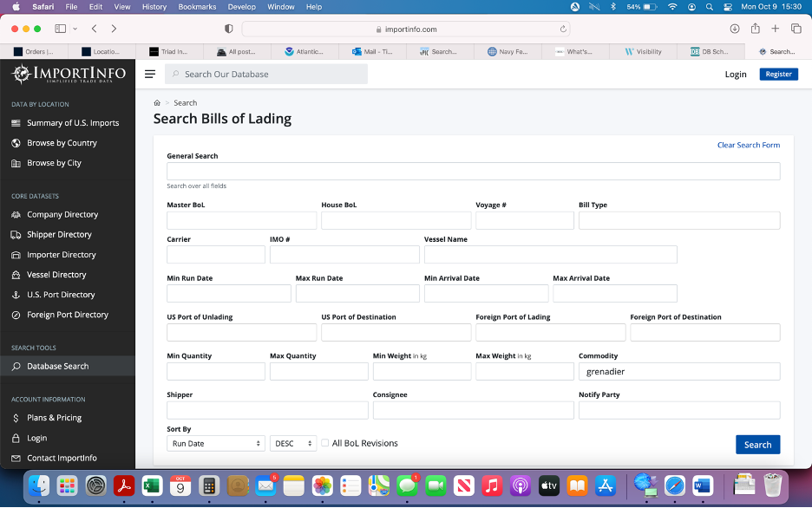Open App Store from the dock

[x=606, y=485]
